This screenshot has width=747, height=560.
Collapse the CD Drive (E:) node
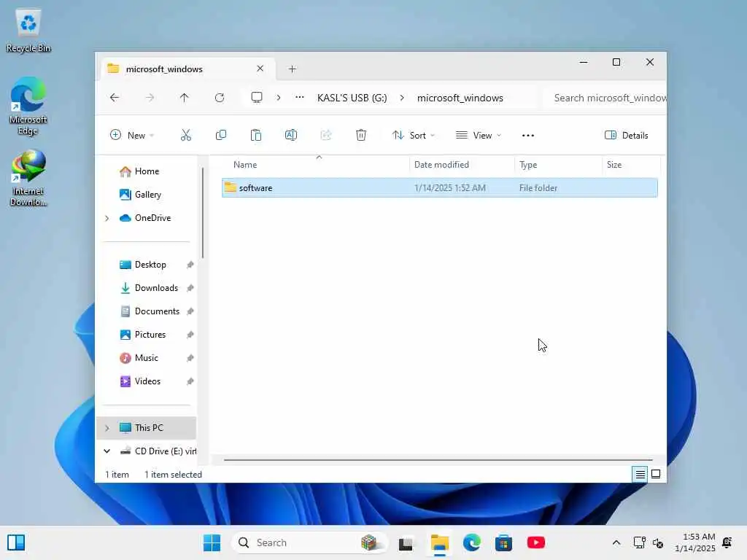(x=107, y=451)
